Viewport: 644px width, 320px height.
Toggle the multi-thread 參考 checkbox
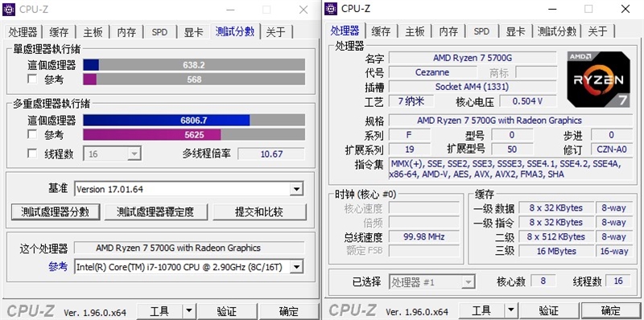click(32, 134)
